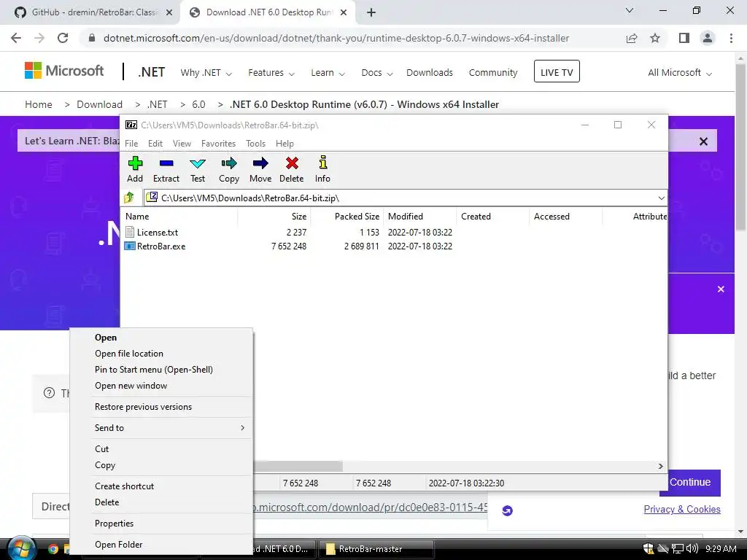Screen dimensions: 747x560
Task: Choose Open new window
Action: tap(161, 386)
